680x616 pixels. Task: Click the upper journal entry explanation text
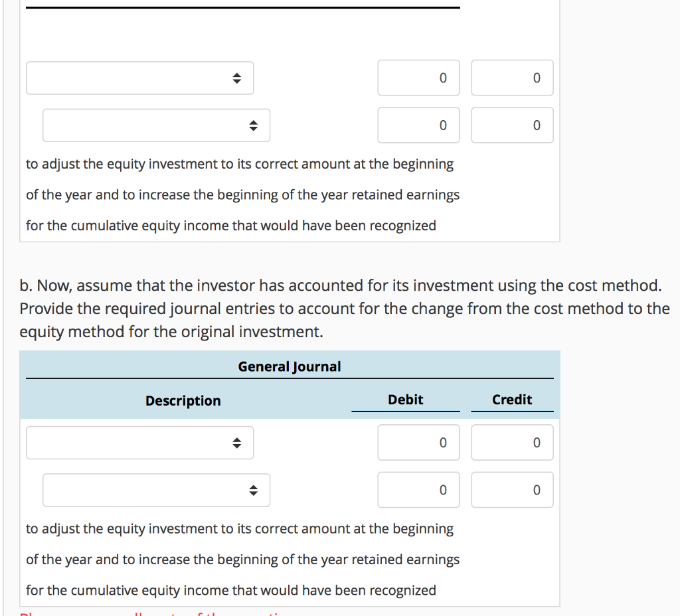[x=242, y=194]
